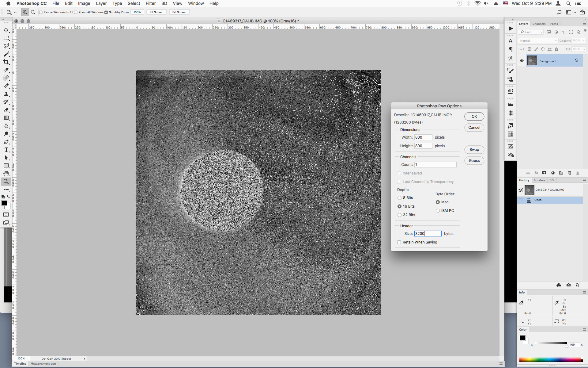Click the Width input field

point(423,137)
